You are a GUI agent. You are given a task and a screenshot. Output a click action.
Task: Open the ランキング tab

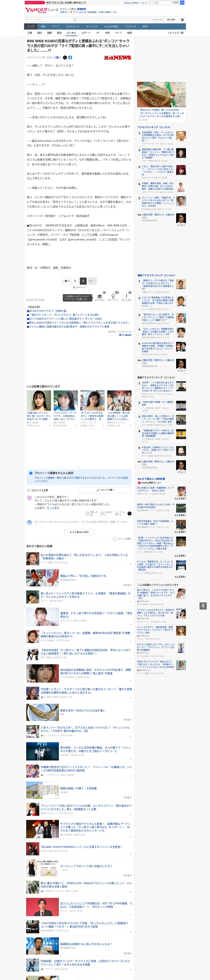pos(130,27)
